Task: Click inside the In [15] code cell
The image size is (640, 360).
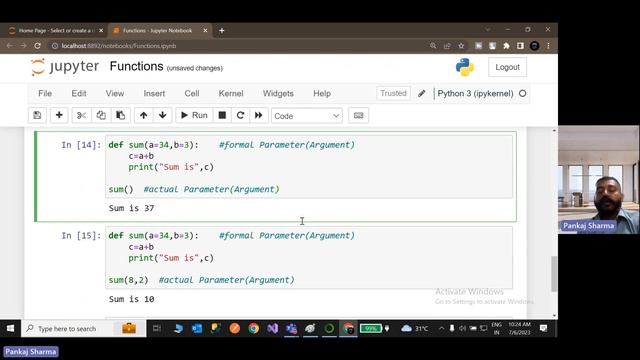Action: [309, 258]
